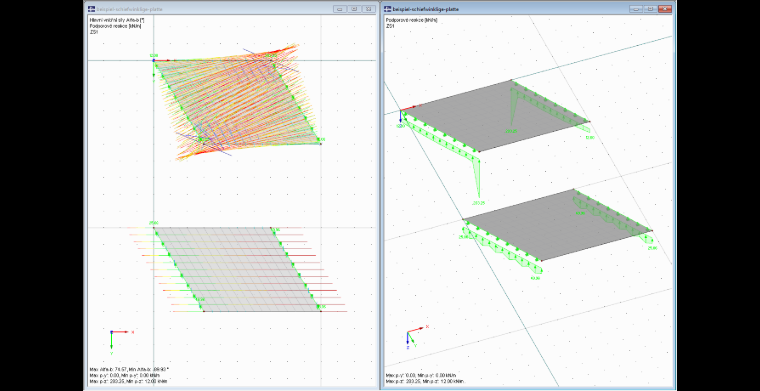Click the upper gray plate surface in right window
This screenshot has height=391, width=760.
494,116
